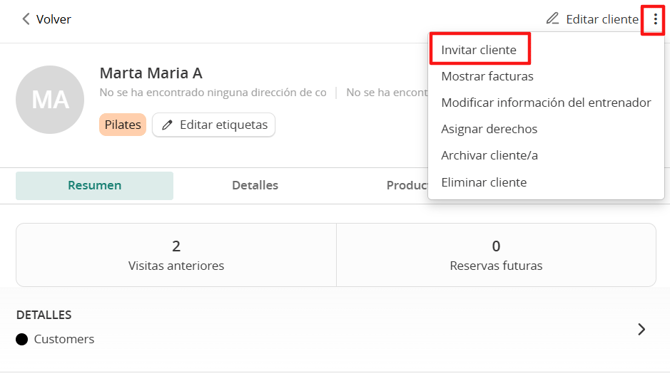The width and height of the screenshot is (670, 376).
Task: Click the number 2 above Visitas anteriores
Action: (176, 246)
